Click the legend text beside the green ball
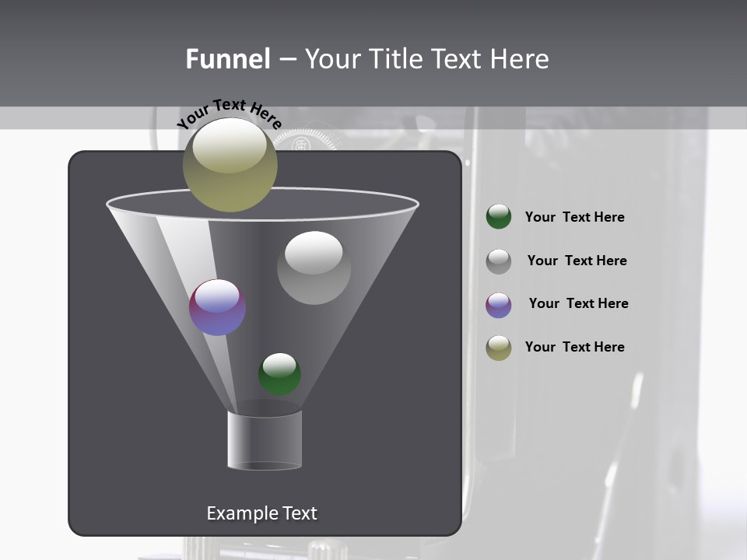The width and height of the screenshot is (747, 560). [574, 217]
